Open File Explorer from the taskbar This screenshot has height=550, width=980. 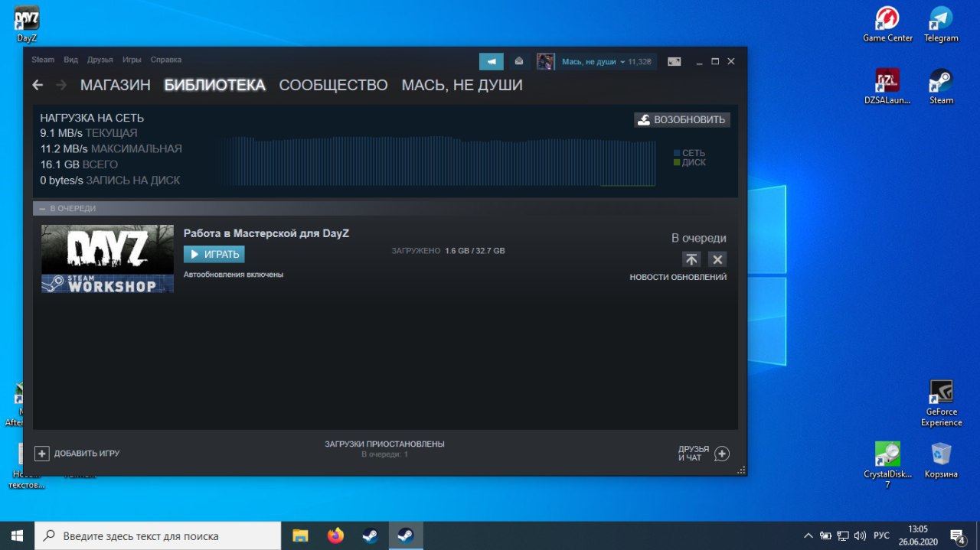tap(300, 535)
